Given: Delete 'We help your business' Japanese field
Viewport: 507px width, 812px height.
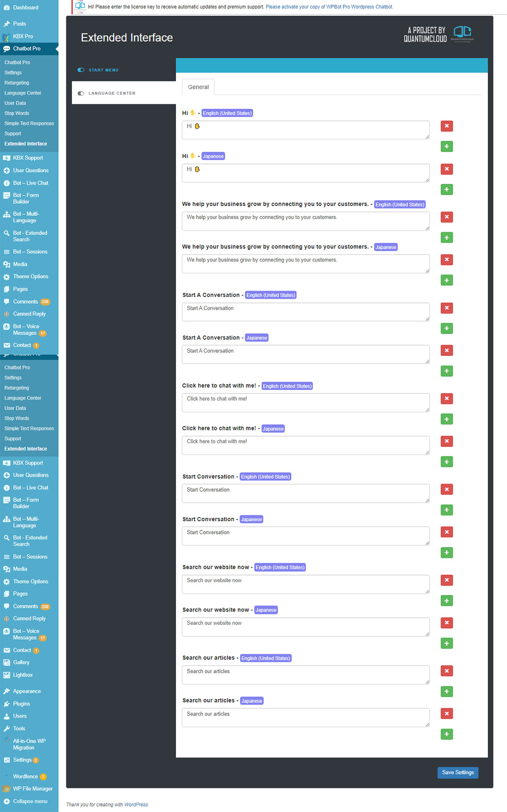Looking at the screenshot, I should [447, 260].
